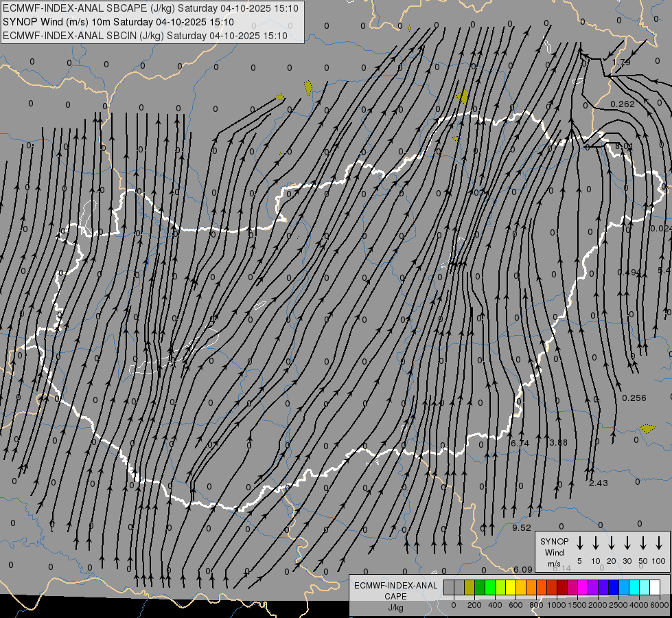
Task: Click the map value 8.01
Action: point(624,146)
